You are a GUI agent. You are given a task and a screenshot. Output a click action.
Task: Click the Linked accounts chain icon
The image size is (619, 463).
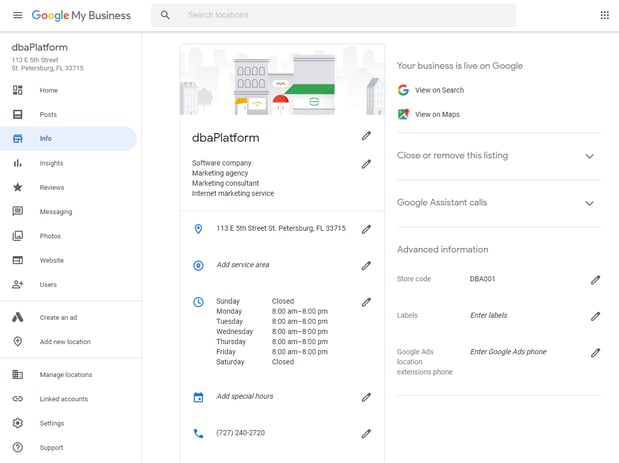click(17, 399)
